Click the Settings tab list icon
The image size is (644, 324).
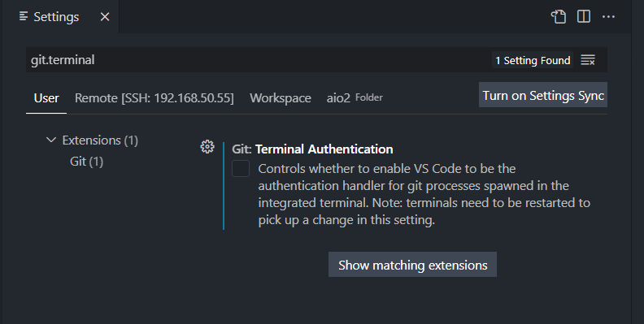click(24, 16)
